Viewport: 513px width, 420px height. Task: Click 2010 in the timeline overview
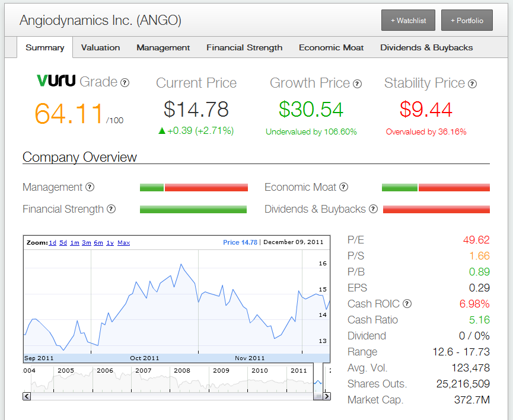(260, 370)
